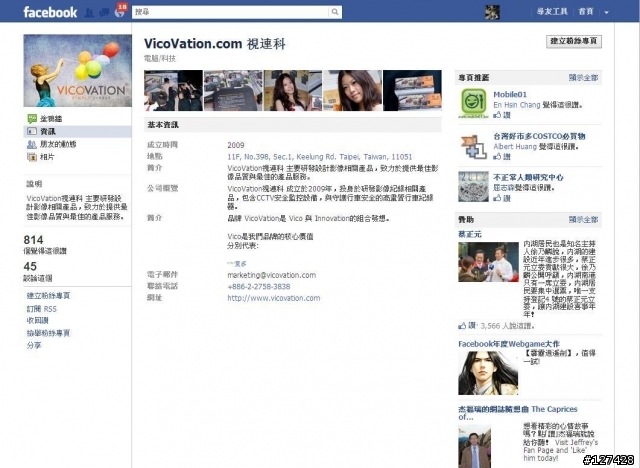Screen dimensions: 640x468
Task: Go to 首頁 in the top bar
Action: coord(586,11)
